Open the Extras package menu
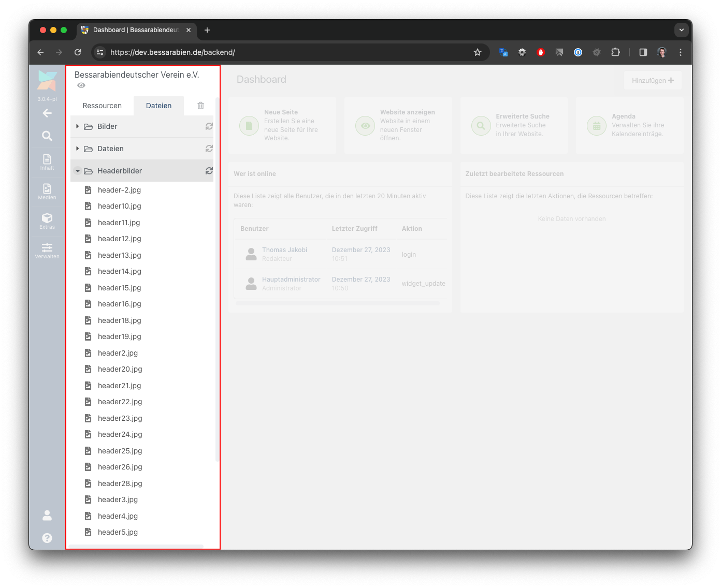 coord(47,221)
